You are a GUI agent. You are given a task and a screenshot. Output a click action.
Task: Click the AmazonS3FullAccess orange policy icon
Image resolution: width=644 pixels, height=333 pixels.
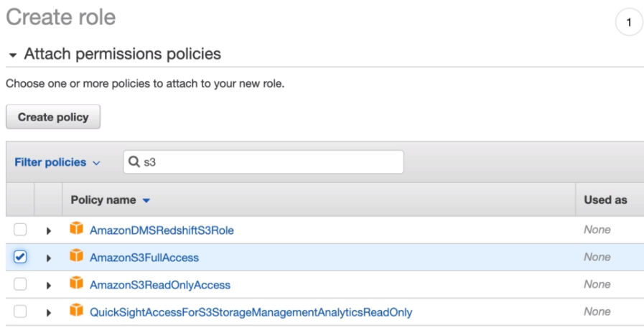click(x=76, y=257)
